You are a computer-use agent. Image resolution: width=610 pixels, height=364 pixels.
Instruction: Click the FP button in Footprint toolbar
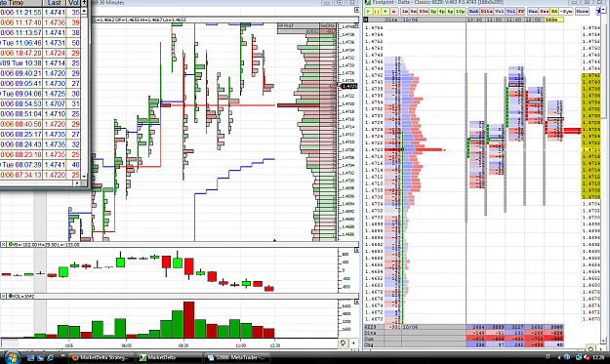pos(521,12)
